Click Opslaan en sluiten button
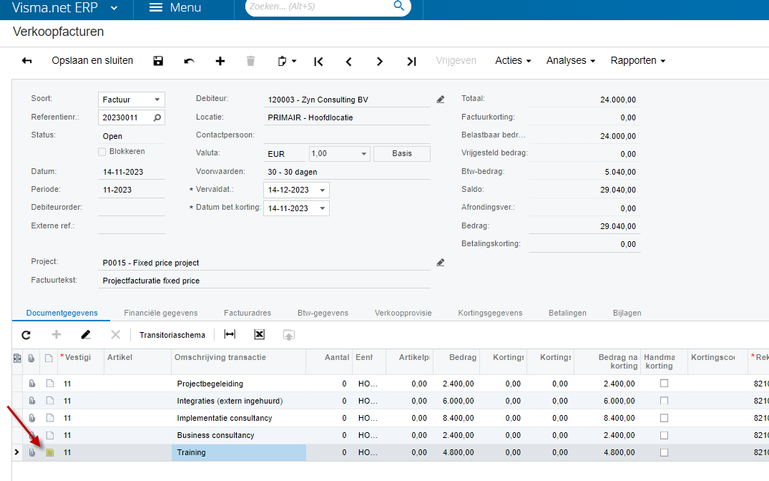The width and height of the screenshot is (769, 481). click(92, 61)
